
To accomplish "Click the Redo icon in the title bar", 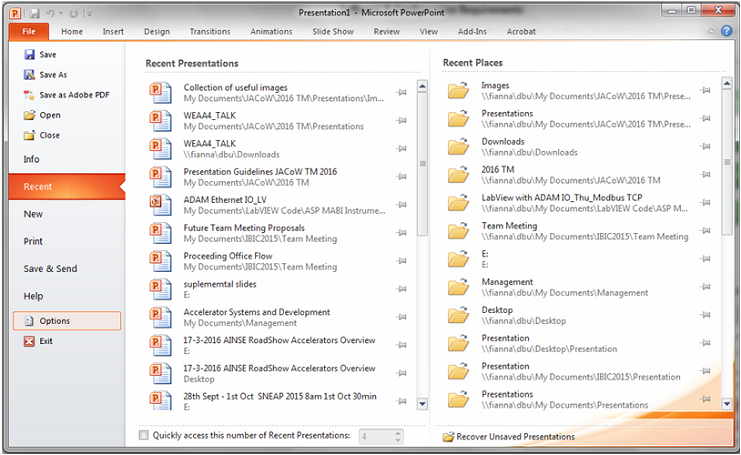I will click(x=74, y=14).
